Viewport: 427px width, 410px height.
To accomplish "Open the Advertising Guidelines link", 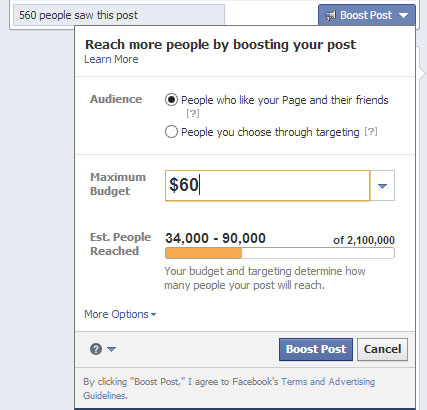I will 229,389.
